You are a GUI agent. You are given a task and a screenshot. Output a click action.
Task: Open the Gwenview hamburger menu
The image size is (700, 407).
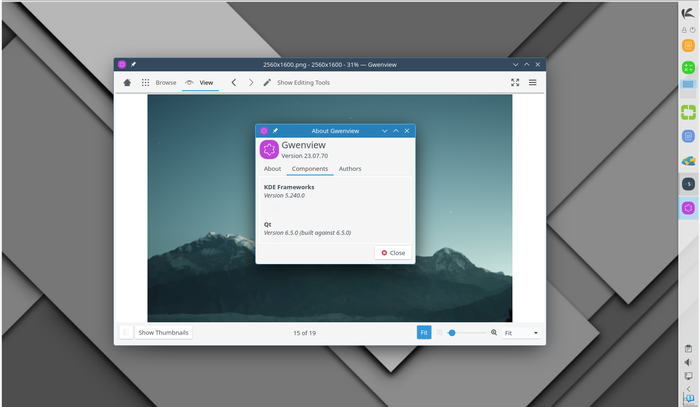pos(533,83)
